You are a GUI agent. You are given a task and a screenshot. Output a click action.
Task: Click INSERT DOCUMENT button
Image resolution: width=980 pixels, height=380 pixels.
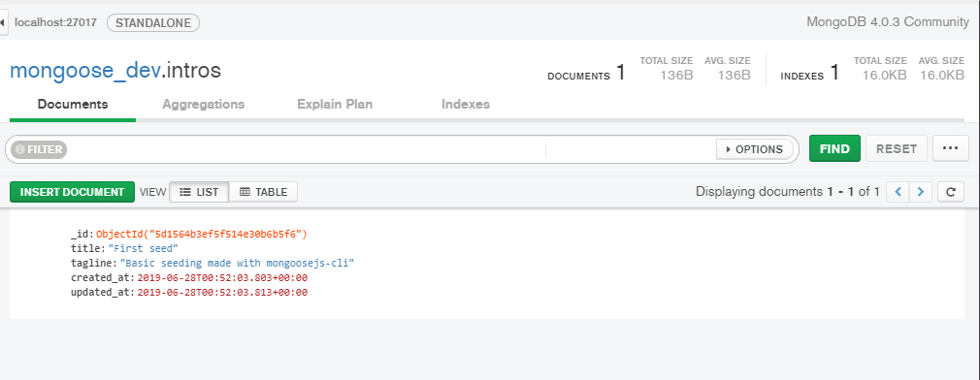click(x=72, y=192)
